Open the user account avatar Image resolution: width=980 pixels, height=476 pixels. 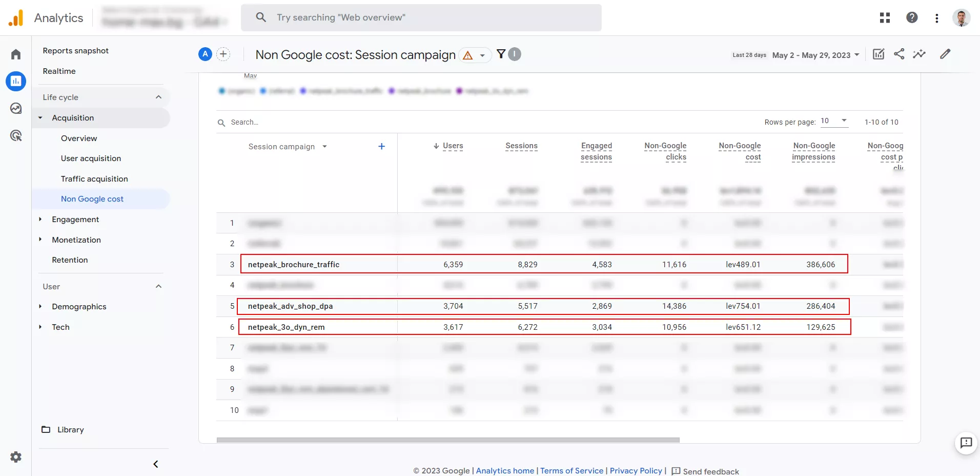(962, 18)
